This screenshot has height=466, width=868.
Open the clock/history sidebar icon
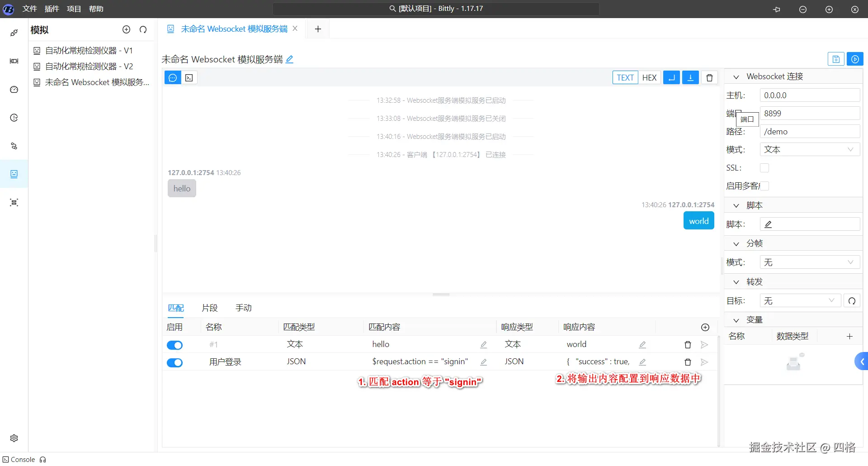14,118
